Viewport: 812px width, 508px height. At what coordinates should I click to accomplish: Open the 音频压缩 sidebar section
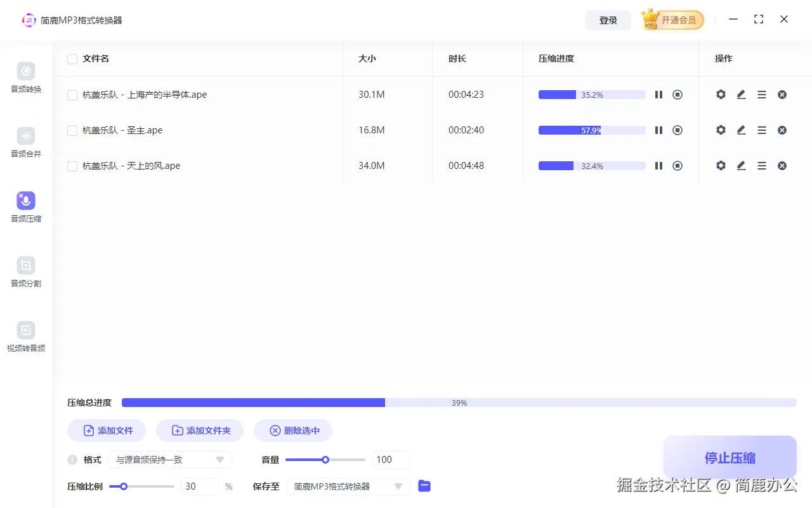click(26, 207)
